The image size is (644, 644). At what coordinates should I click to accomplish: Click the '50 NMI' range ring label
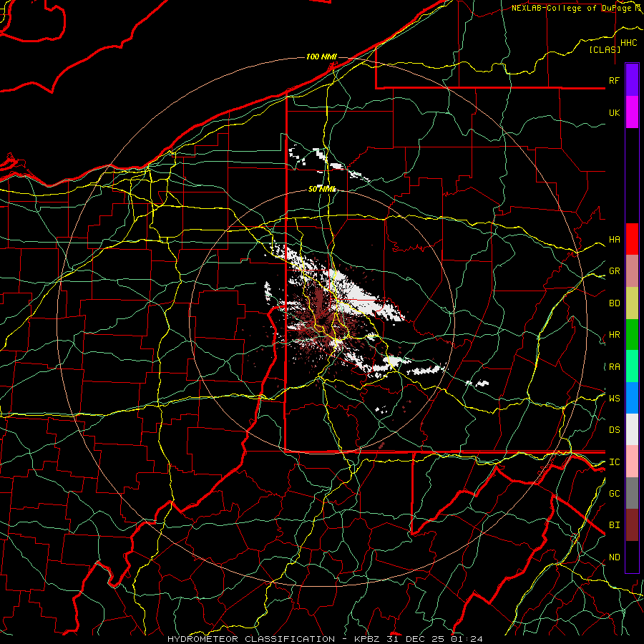[x=321, y=189]
